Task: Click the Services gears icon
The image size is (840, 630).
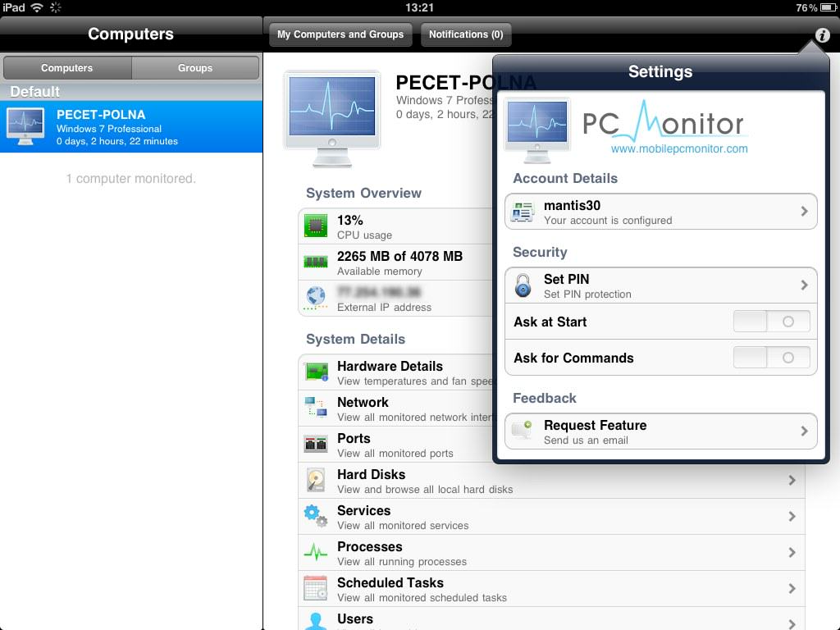Action: click(316, 517)
